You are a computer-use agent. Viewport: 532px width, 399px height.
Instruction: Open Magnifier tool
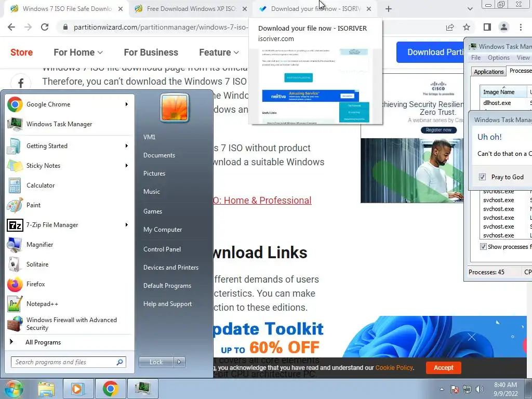[70, 245]
